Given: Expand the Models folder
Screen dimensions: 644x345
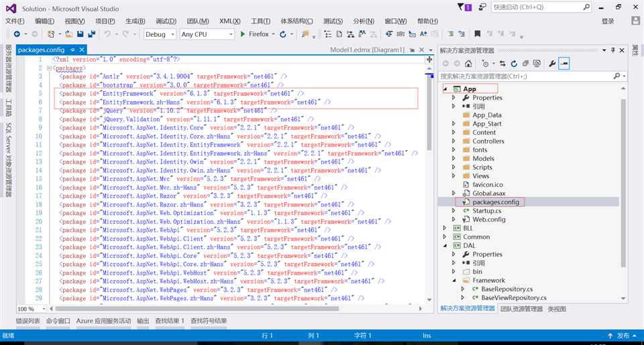Looking at the screenshot, I should pyautogui.click(x=453, y=158).
